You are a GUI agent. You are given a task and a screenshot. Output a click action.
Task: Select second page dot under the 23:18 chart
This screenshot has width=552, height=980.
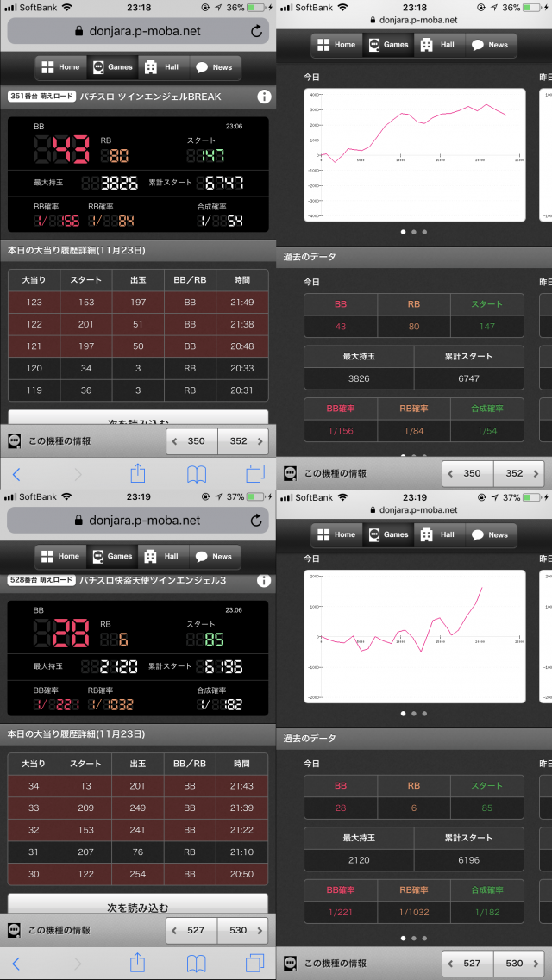click(x=414, y=232)
